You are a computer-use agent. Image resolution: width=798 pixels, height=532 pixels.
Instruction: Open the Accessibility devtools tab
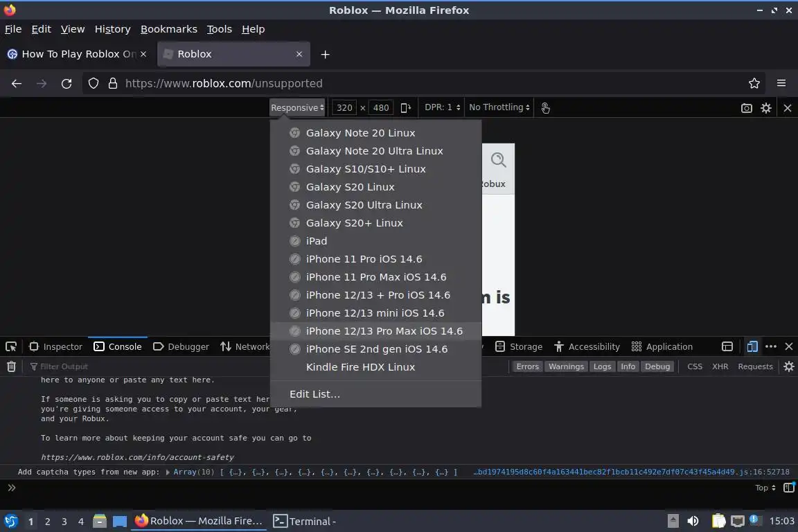tap(587, 346)
